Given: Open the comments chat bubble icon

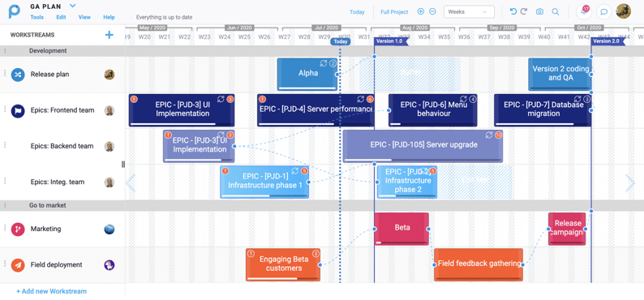Looking at the screenshot, I should click(603, 12).
